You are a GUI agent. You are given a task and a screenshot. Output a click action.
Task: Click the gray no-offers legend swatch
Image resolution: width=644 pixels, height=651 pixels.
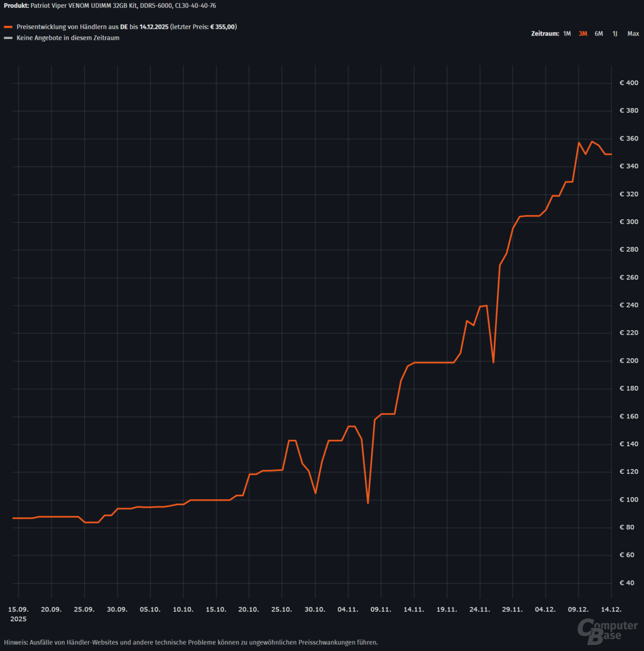click(x=8, y=38)
